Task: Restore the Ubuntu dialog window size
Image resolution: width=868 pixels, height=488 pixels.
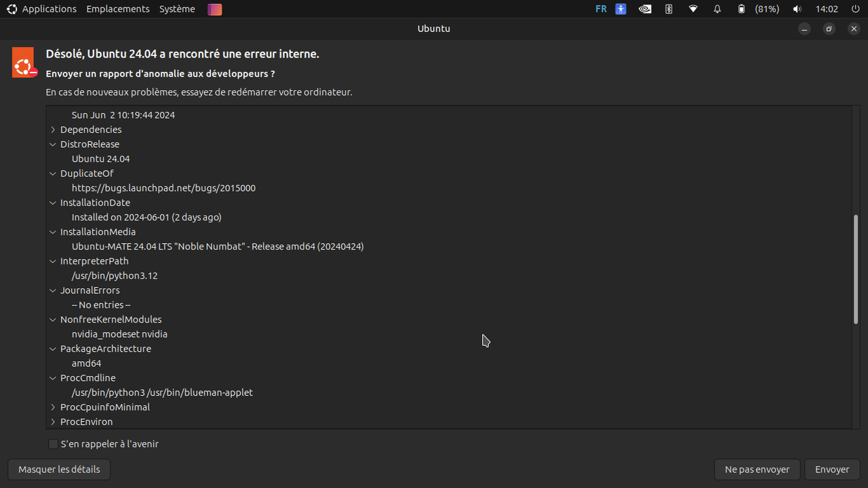Action: pyautogui.click(x=829, y=28)
